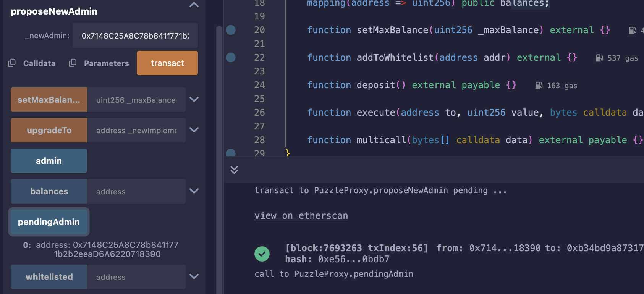Toggle breakpoint on line 20
Screen dimensions: 644x294
click(231, 30)
